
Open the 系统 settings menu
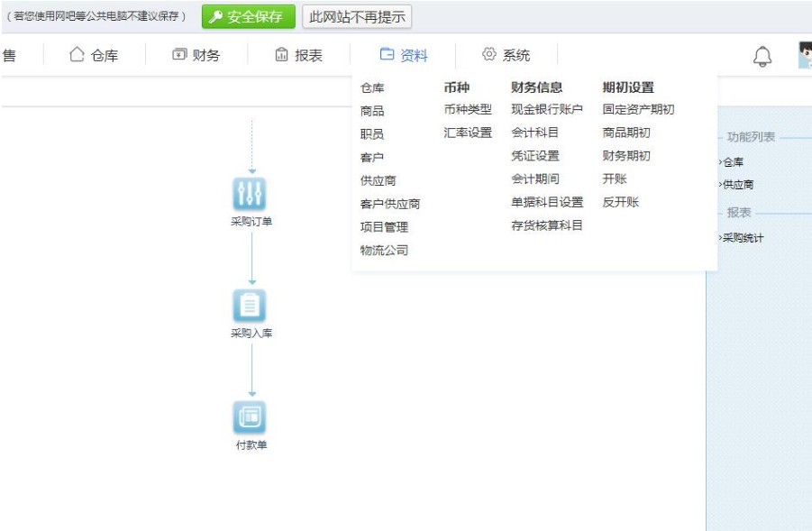(x=506, y=56)
